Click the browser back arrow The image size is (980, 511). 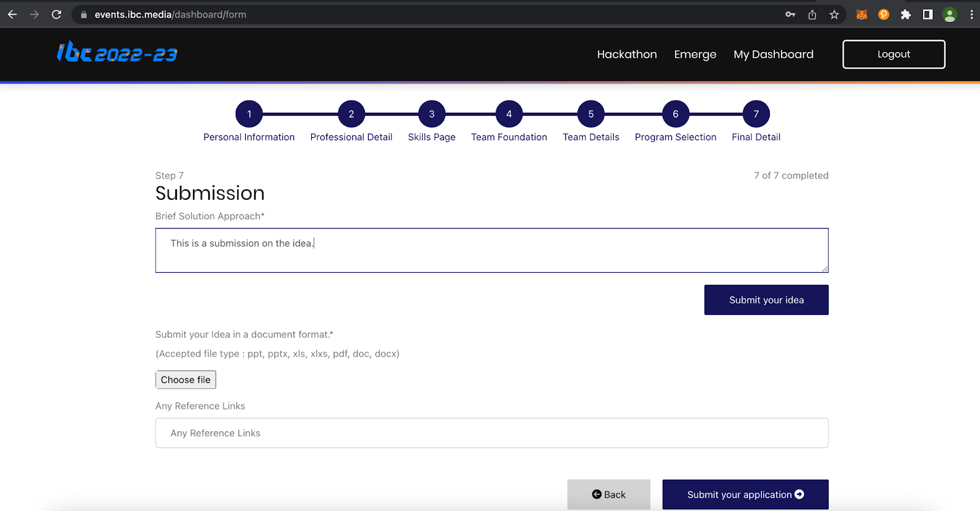(12, 14)
